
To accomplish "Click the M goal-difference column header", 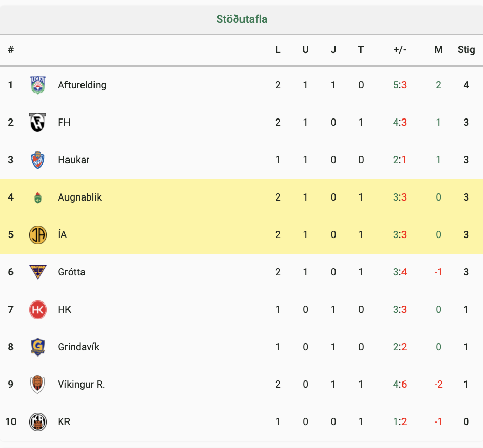I will (438, 49).
